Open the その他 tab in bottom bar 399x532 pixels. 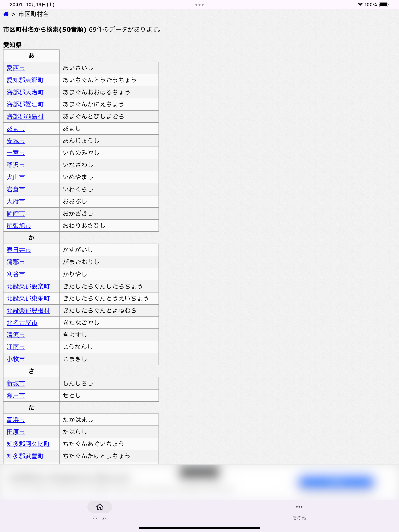click(299, 511)
